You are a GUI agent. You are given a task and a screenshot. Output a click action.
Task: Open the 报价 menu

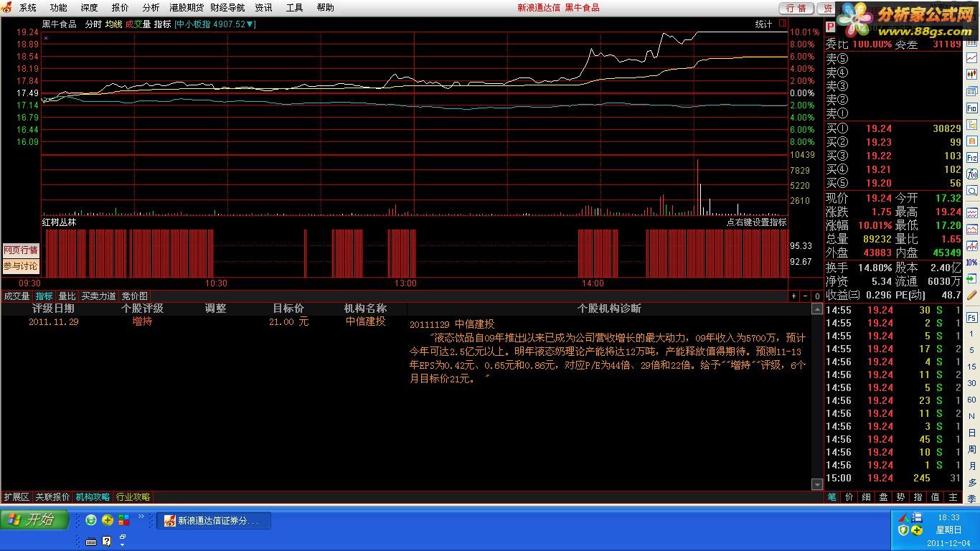pos(121,8)
